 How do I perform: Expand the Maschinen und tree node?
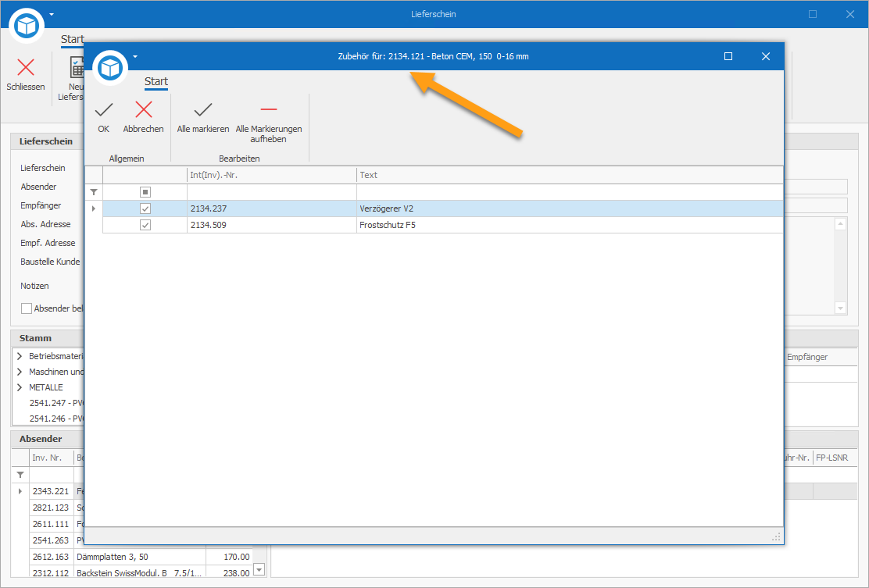click(x=20, y=372)
